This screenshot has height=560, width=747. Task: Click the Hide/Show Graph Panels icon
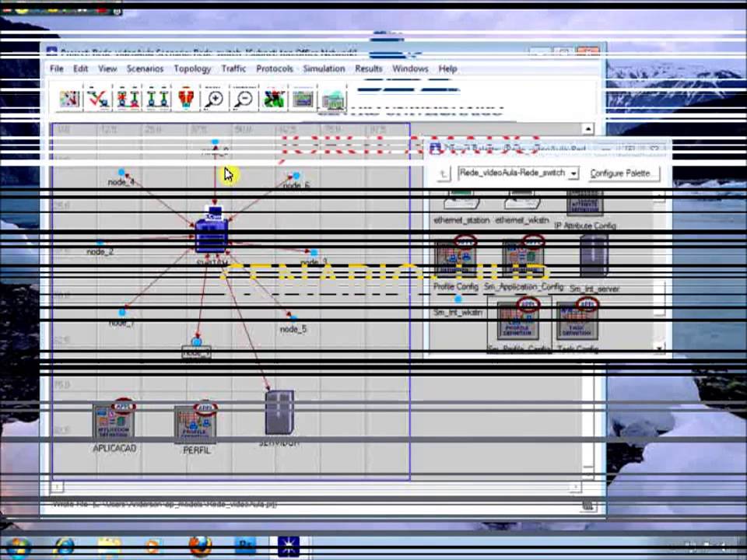[332, 100]
